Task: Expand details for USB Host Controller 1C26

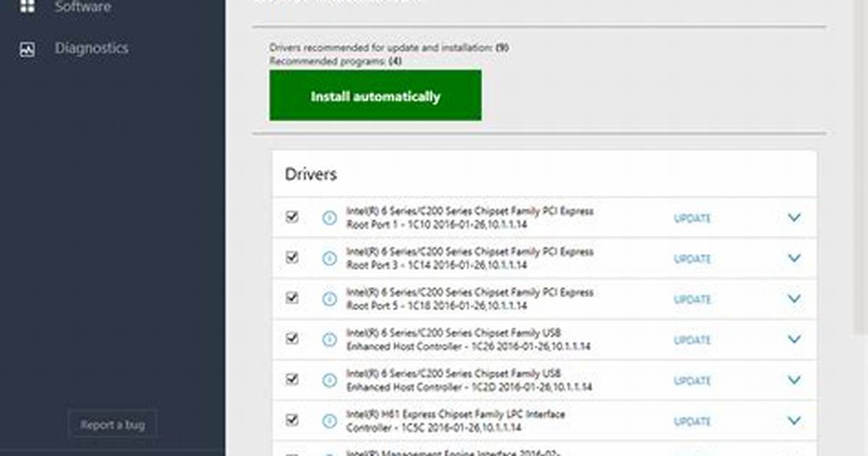Action: (x=795, y=338)
